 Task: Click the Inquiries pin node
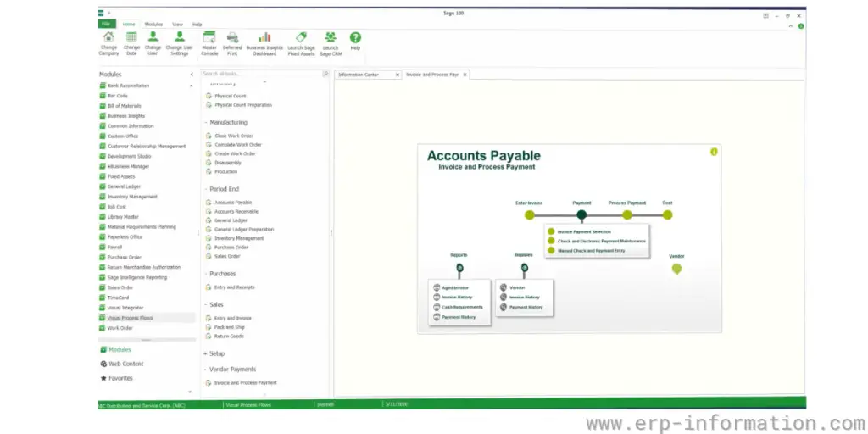pos(524,268)
